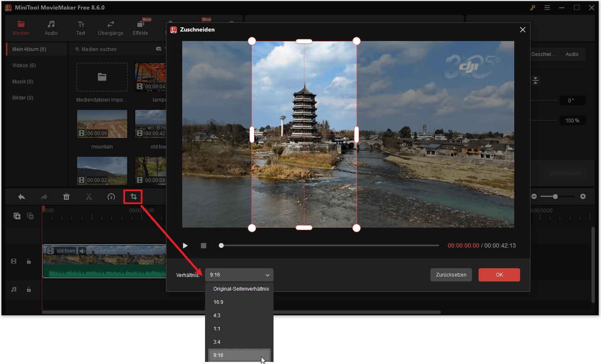Select Original-Seitenverhältnis option
The image size is (601, 364).
tap(241, 289)
